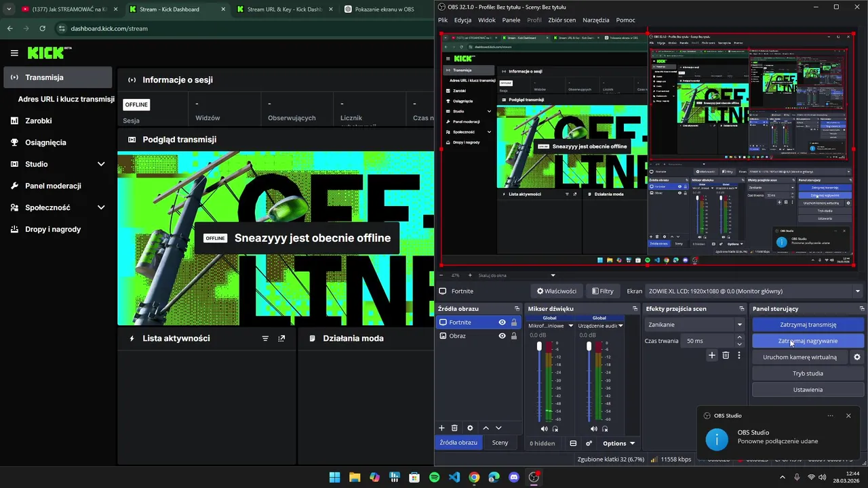Click Zatrzymaj nagrywanie button
The width and height of the screenshot is (868, 488).
(x=808, y=341)
